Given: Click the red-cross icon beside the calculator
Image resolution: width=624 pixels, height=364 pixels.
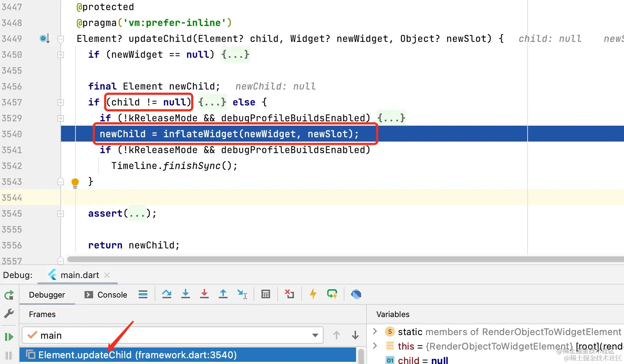Looking at the screenshot, I should (289, 294).
